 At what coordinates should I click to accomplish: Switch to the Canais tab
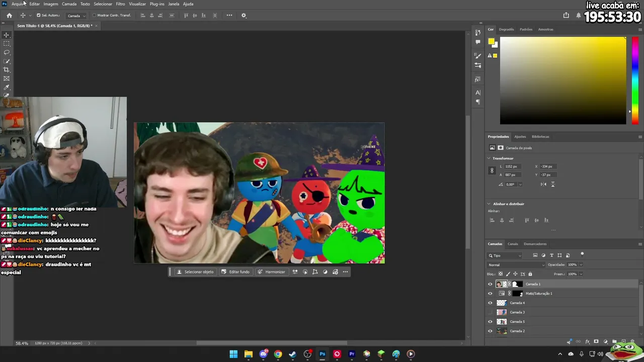pos(513,244)
